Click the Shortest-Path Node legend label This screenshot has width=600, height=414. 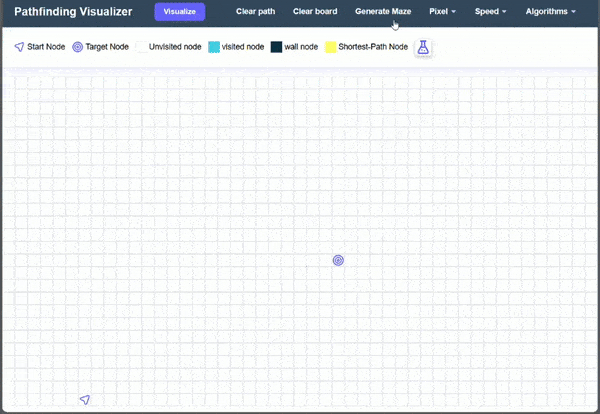373,47
